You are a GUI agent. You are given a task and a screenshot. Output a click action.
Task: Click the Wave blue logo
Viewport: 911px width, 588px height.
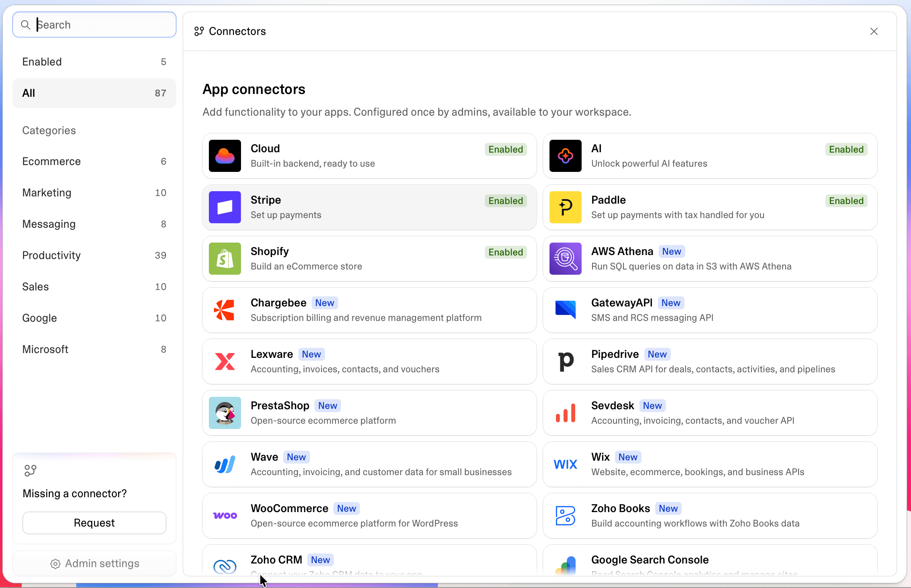tap(225, 464)
